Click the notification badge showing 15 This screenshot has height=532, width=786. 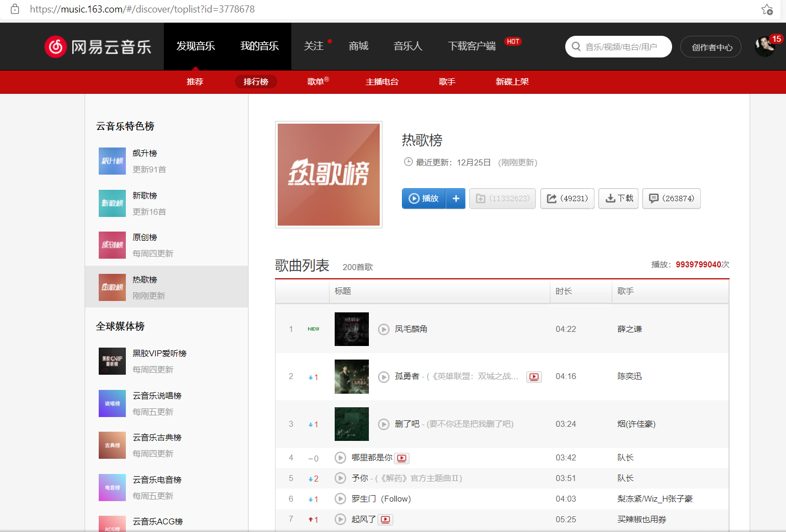(777, 39)
